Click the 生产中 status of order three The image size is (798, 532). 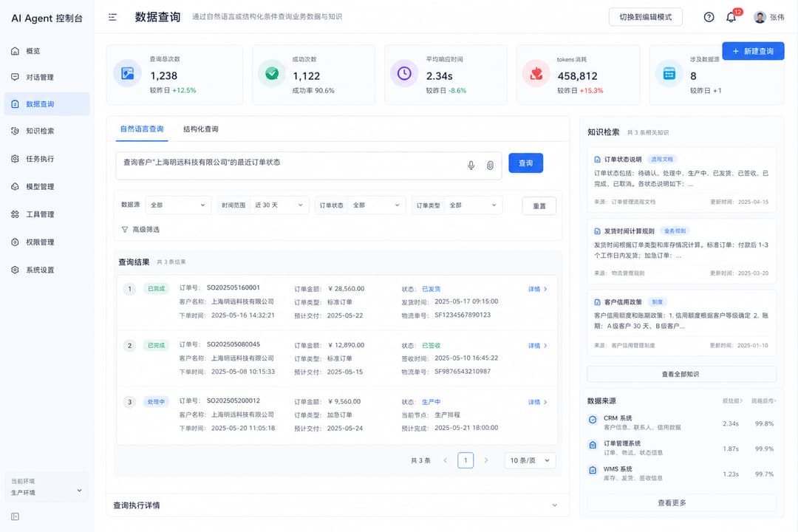pyautogui.click(x=431, y=402)
